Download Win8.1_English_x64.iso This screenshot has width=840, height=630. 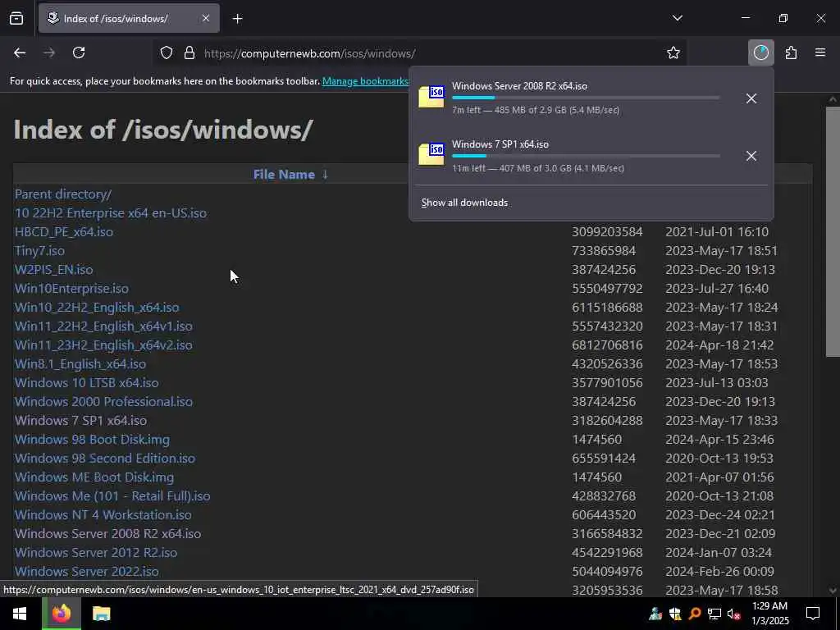pyautogui.click(x=80, y=363)
